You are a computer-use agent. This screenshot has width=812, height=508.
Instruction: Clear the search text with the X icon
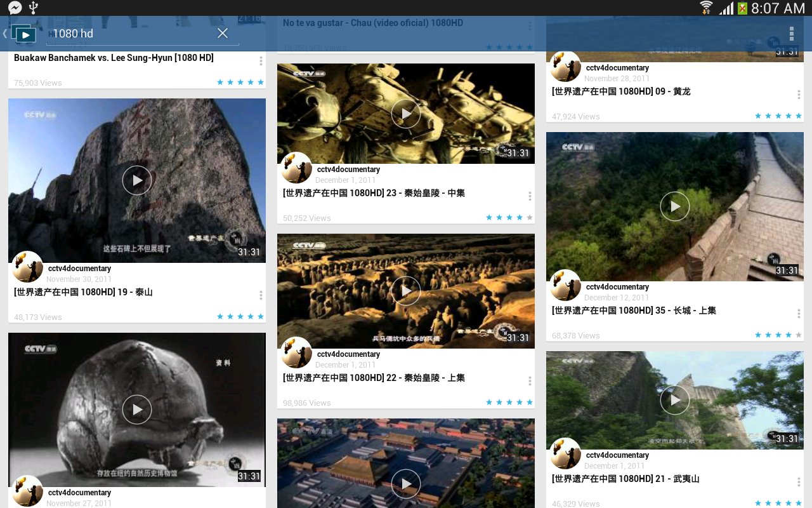pyautogui.click(x=223, y=33)
